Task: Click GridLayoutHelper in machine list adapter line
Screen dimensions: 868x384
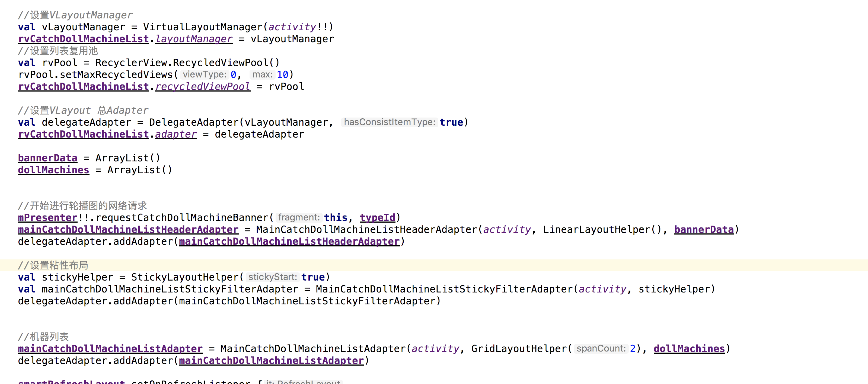Action: [519, 349]
